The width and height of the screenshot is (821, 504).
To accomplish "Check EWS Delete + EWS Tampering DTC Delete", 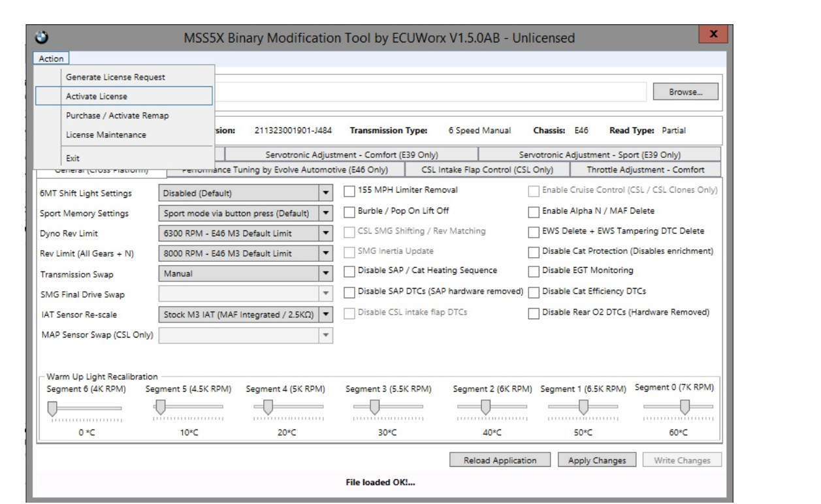I will point(534,231).
